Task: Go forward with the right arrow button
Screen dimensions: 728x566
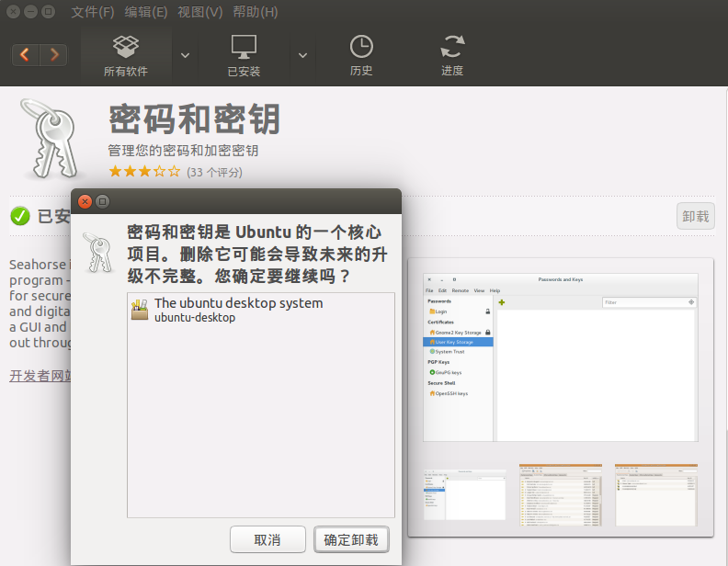Action: [54, 55]
